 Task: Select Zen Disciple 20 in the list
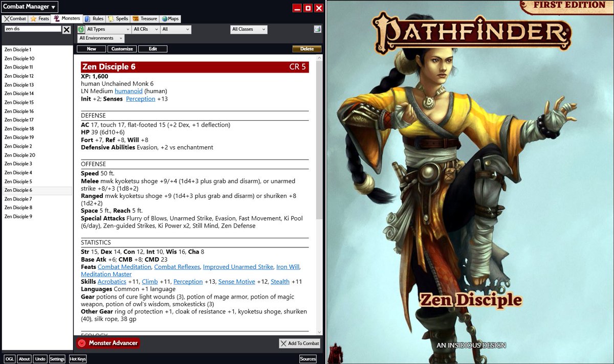[37, 155]
